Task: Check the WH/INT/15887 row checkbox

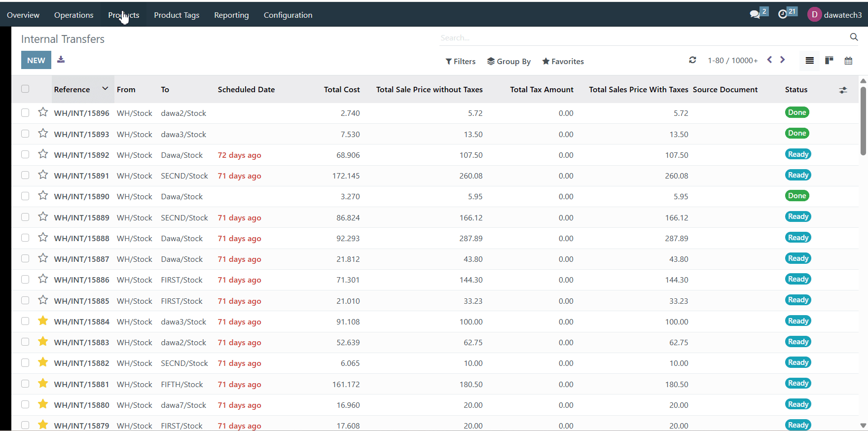Action: pyautogui.click(x=25, y=259)
